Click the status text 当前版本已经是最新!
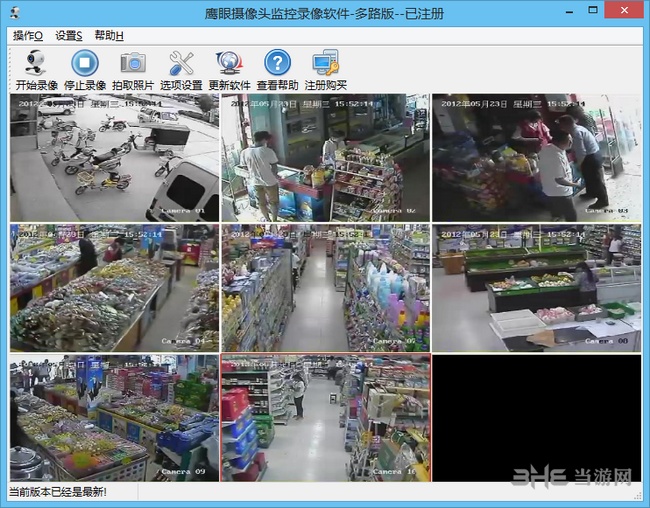 (x=58, y=493)
